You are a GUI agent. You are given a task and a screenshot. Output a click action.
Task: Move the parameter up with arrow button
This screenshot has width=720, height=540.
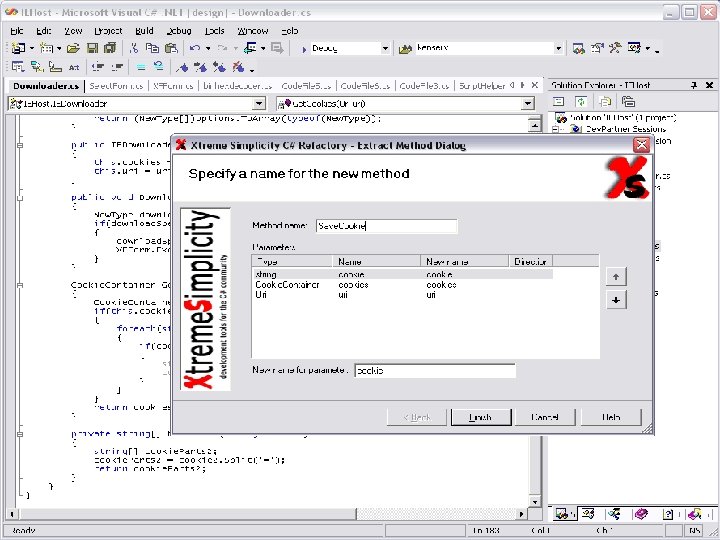(616, 276)
